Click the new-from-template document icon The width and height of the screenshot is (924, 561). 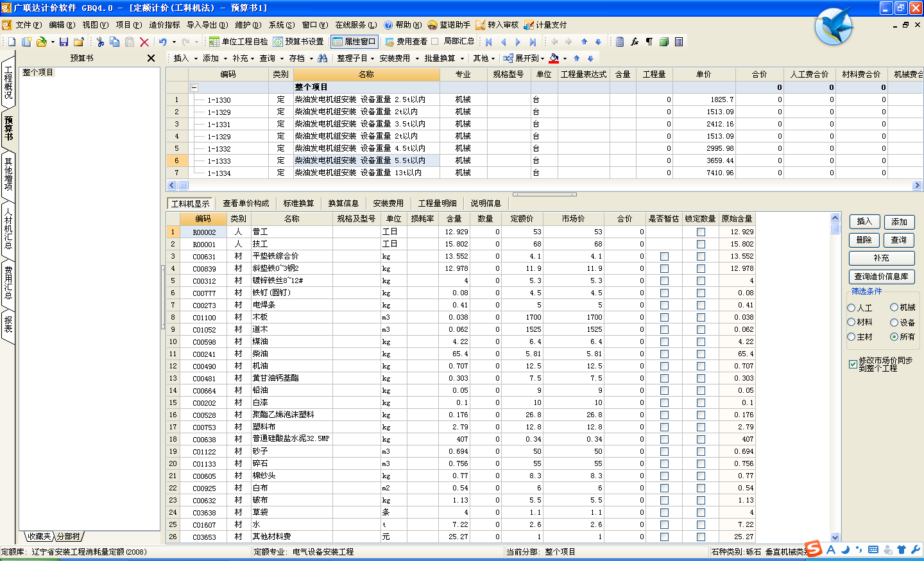(26, 42)
